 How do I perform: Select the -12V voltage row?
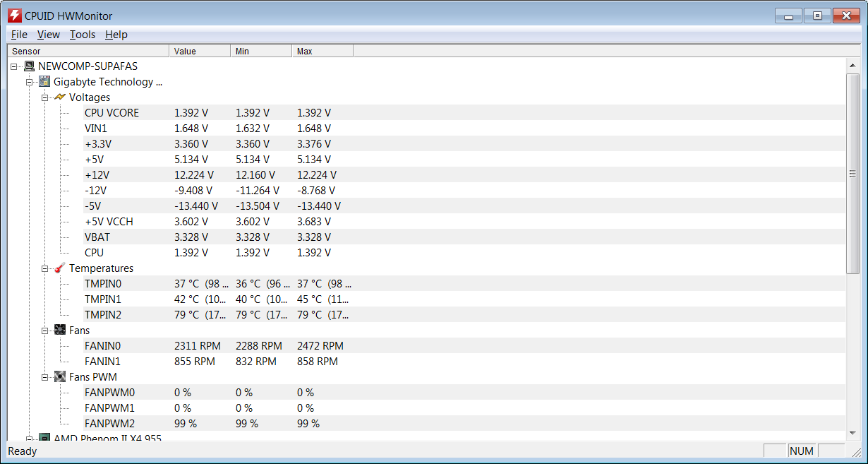(464, 191)
